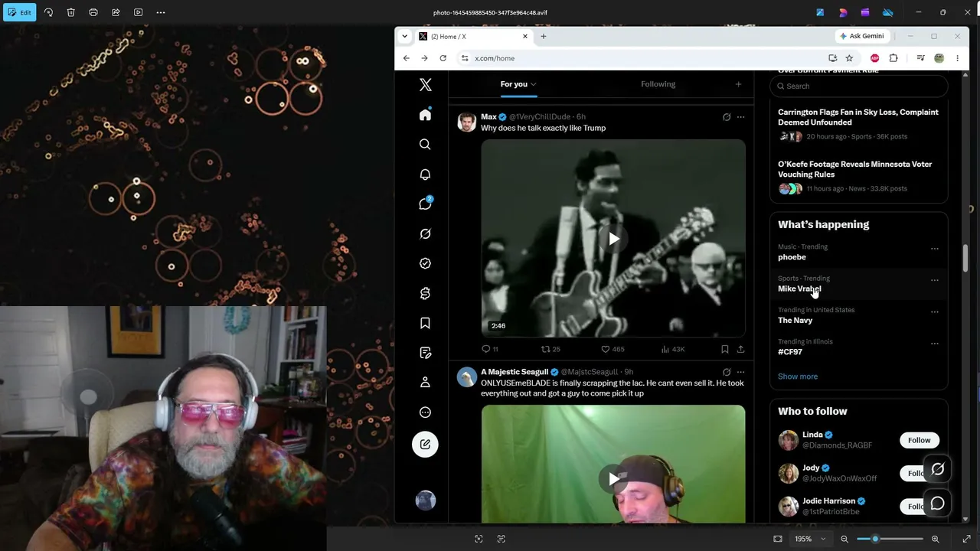This screenshot has height=551, width=980.
Task: Click the Ask Gemini button
Action: (862, 36)
